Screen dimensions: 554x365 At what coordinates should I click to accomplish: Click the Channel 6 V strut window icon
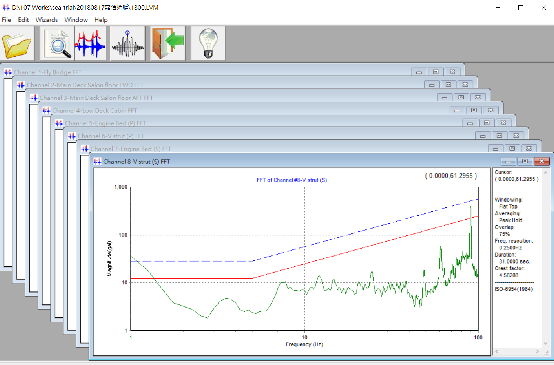(x=72, y=136)
